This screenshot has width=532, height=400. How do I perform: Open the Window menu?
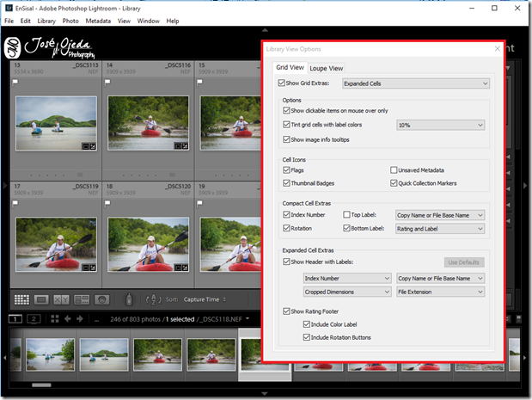click(x=149, y=21)
